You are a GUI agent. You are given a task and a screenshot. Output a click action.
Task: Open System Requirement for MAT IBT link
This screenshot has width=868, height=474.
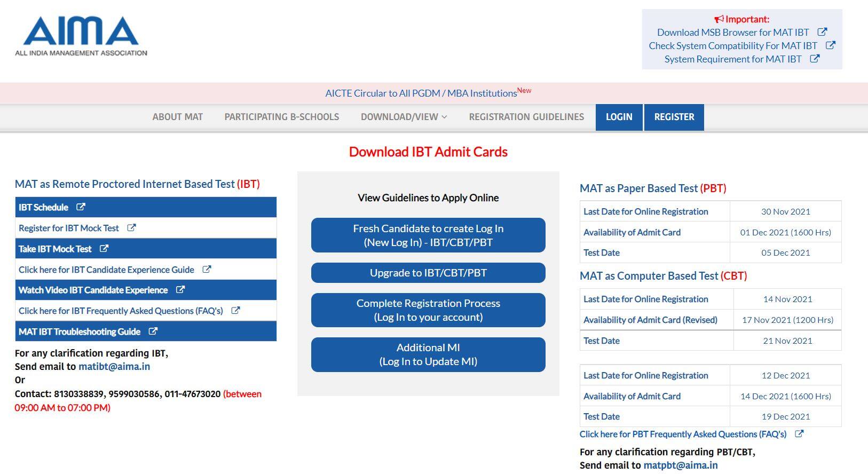(x=733, y=59)
